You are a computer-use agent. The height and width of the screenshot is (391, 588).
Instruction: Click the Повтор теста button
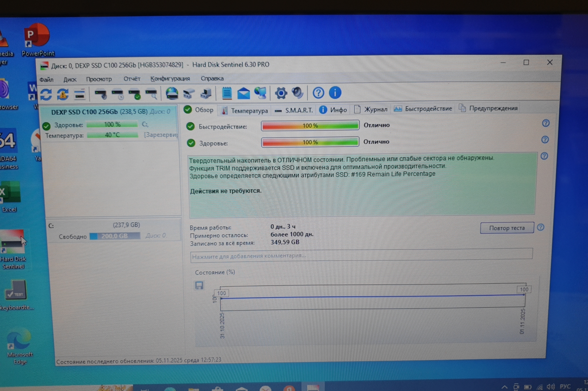[507, 228]
